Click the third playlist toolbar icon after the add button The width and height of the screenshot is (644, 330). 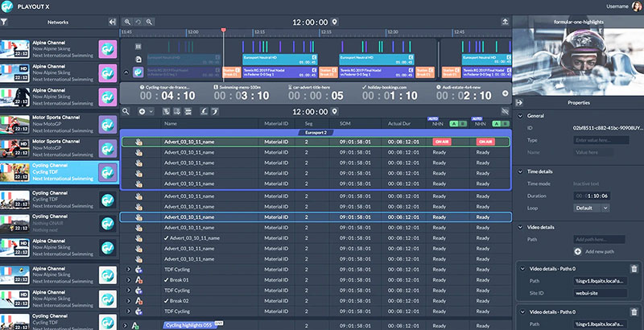pyautogui.click(x=188, y=111)
